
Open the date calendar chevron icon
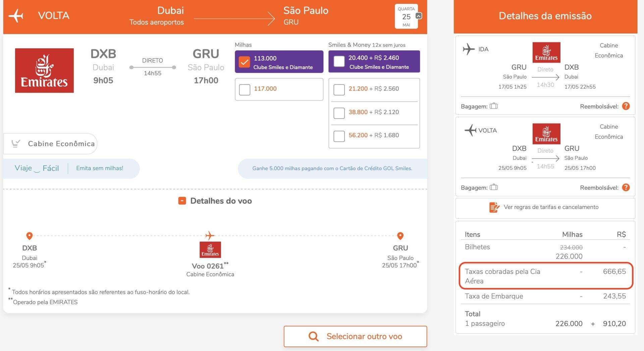point(419,16)
